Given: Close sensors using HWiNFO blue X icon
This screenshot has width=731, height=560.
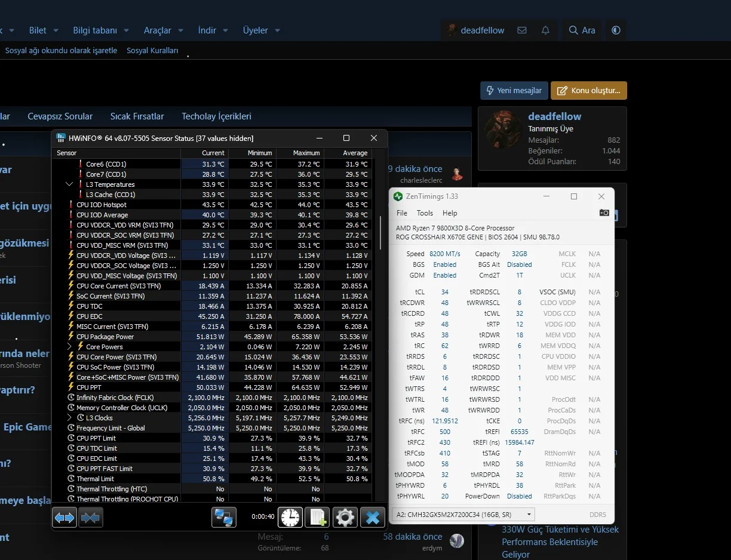Looking at the screenshot, I should [x=372, y=517].
